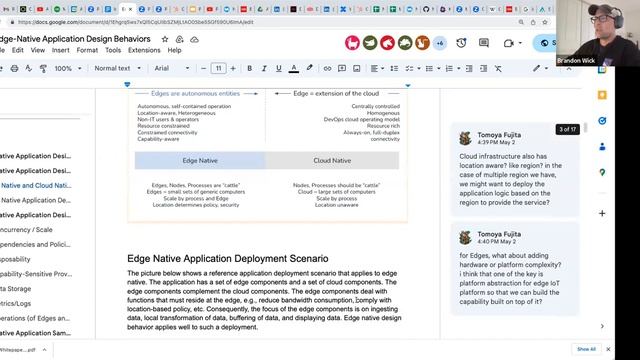Image resolution: width=640 pixels, height=360 pixels.
Task: Open the Arial font dropdown
Action: [172, 68]
